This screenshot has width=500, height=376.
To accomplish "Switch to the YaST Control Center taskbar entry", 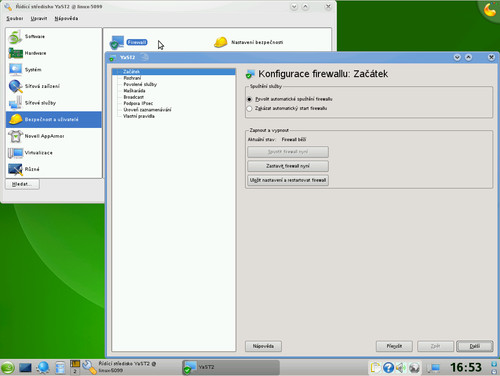I will click(x=130, y=367).
